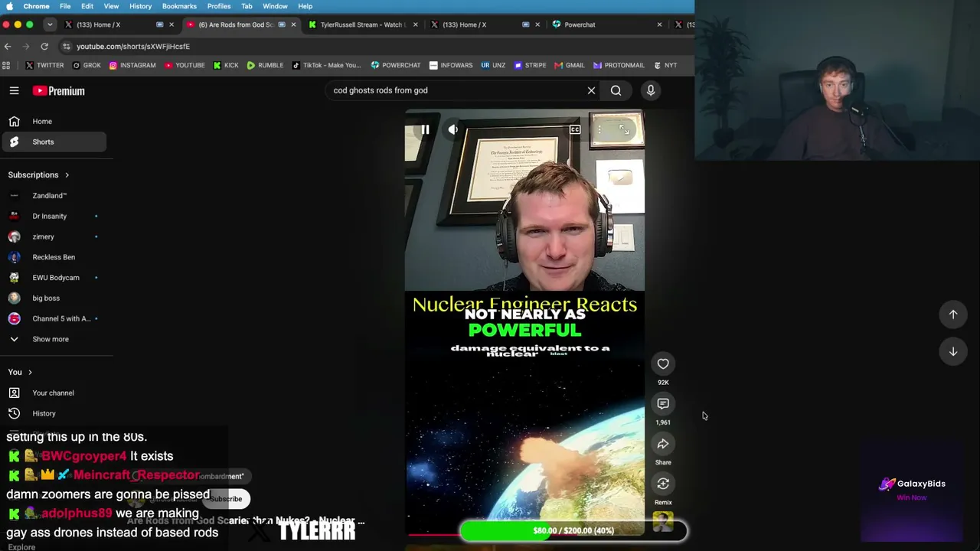Open the YOUTUBE bookmark

185,65
